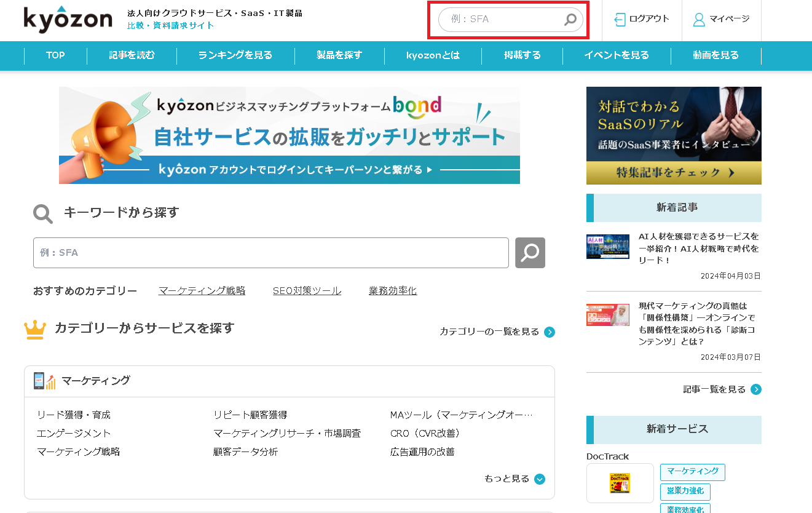Open カテゴリーの一覧を見る link
This screenshot has height=513, width=812.
click(x=489, y=332)
